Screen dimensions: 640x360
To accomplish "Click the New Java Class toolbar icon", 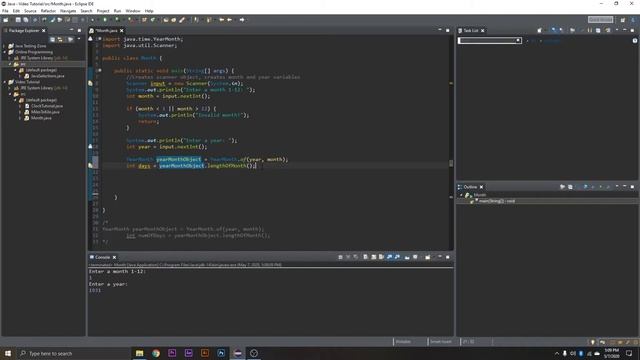I will [x=153, y=20].
